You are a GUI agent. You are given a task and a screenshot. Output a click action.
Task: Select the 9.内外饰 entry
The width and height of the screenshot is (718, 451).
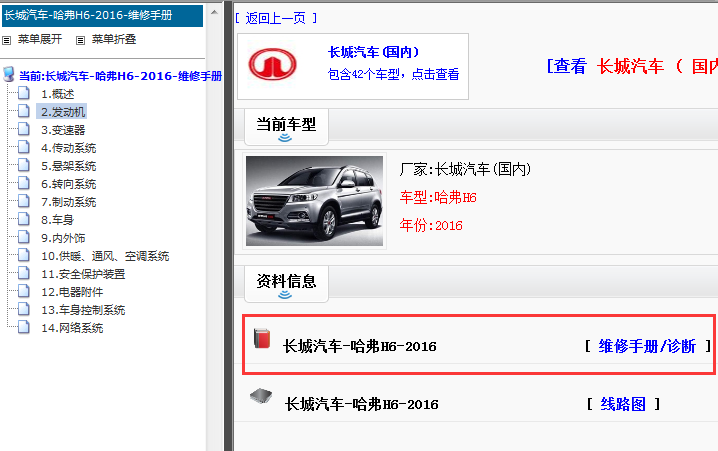(x=63, y=238)
